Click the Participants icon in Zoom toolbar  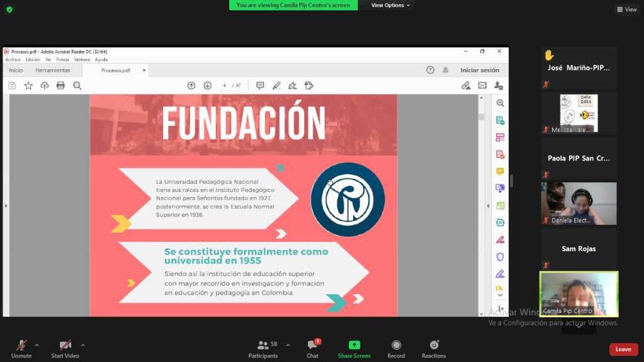click(x=263, y=346)
